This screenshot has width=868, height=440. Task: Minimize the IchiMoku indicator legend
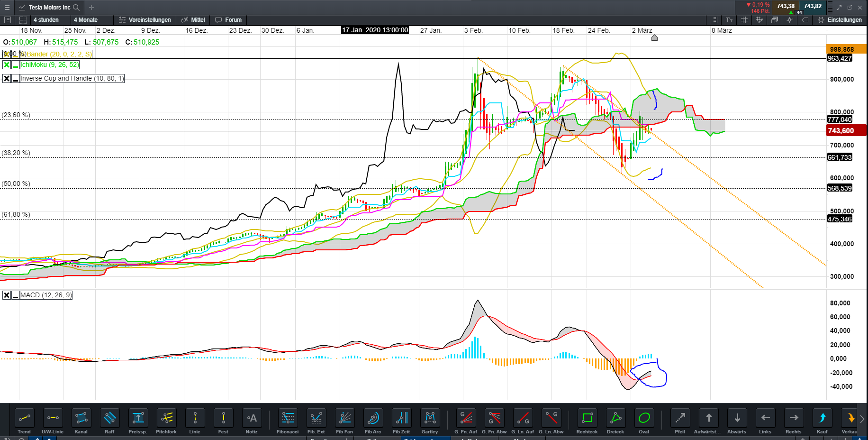point(16,65)
